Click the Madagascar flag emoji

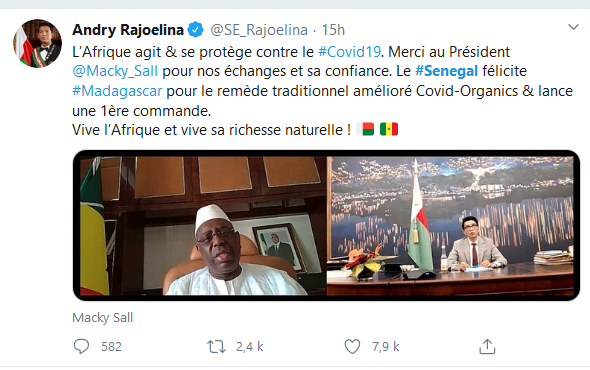(x=365, y=129)
